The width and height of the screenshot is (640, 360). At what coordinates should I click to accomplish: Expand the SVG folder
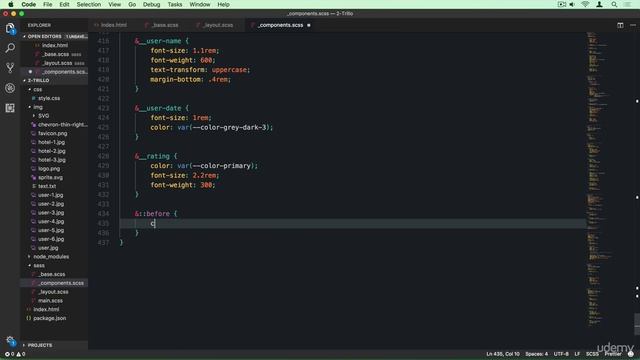coord(43,116)
